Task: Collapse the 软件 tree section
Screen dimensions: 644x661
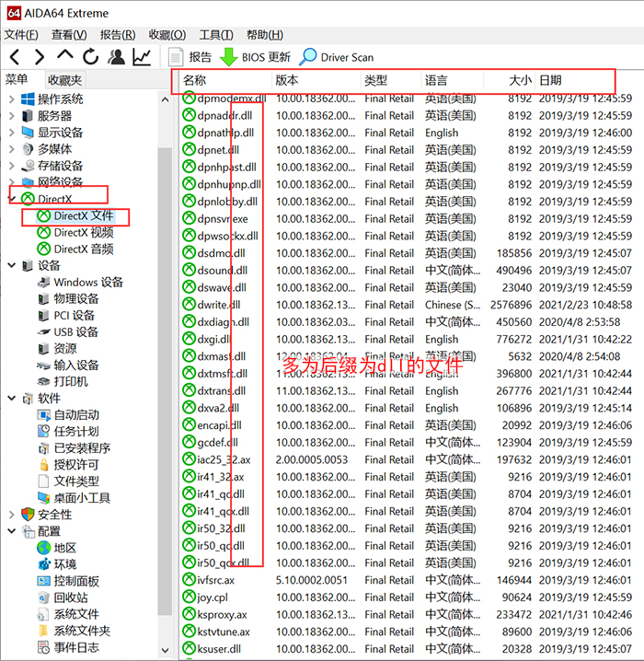Action: tap(11, 399)
